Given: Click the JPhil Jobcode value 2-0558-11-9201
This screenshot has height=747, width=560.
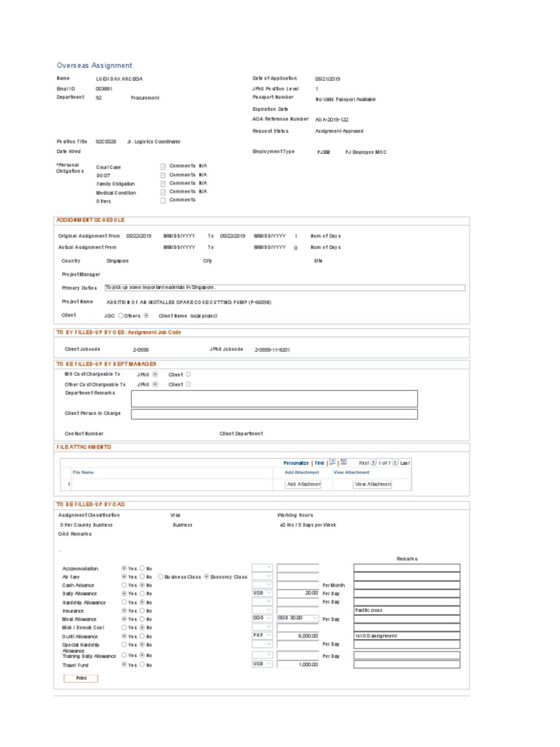Looking at the screenshot, I should pos(273,349).
